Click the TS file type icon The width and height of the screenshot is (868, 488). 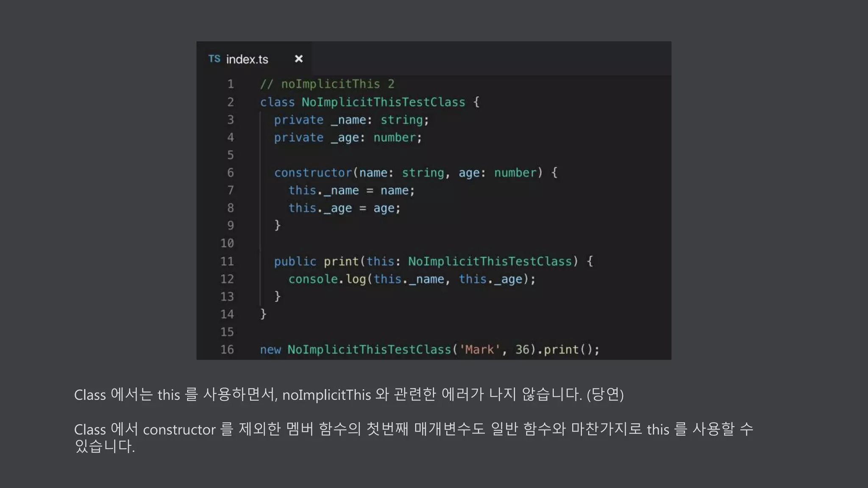coord(214,59)
